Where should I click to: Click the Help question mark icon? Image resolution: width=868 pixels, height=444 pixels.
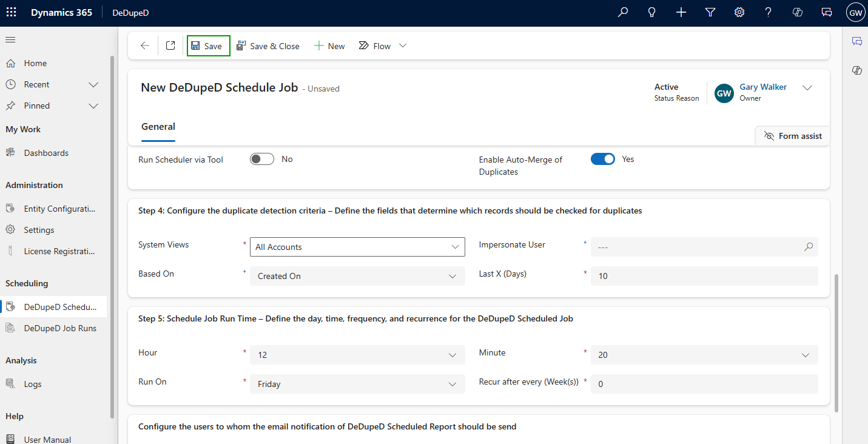(x=768, y=13)
